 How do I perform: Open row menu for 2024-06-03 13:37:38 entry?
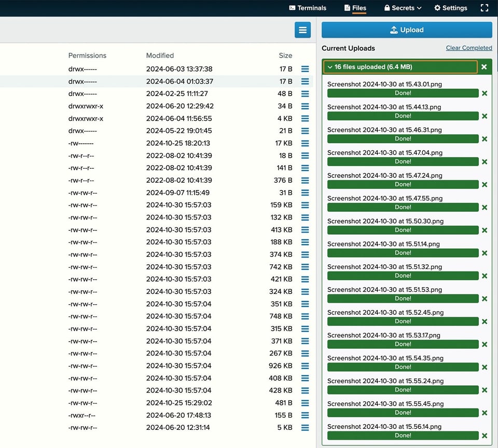pyautogui.click(x=305, y=69)
